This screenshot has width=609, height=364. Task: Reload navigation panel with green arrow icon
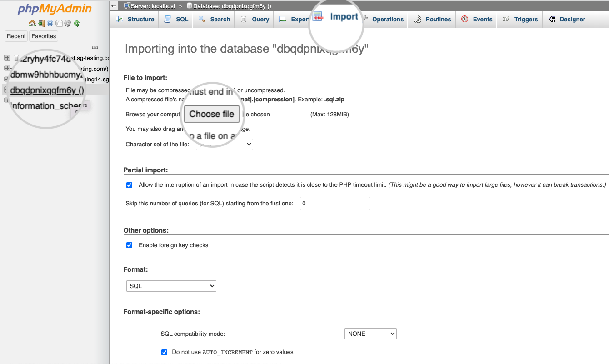pos(77,23)
